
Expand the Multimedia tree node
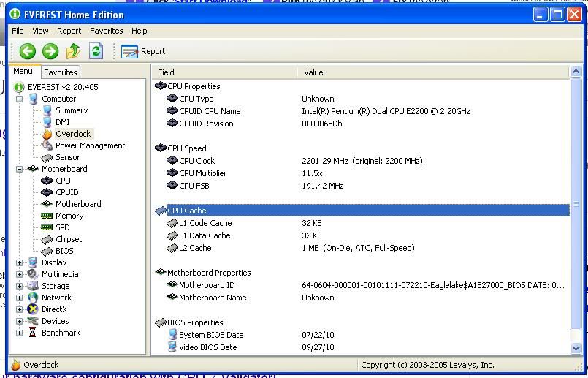coord(19,274)
